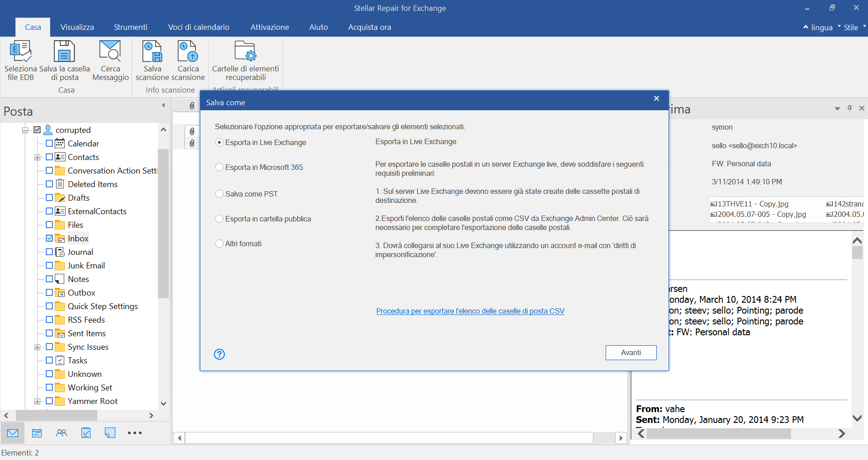Open attachment 13THVE11 - Copy.jpg

coord(749,204)
